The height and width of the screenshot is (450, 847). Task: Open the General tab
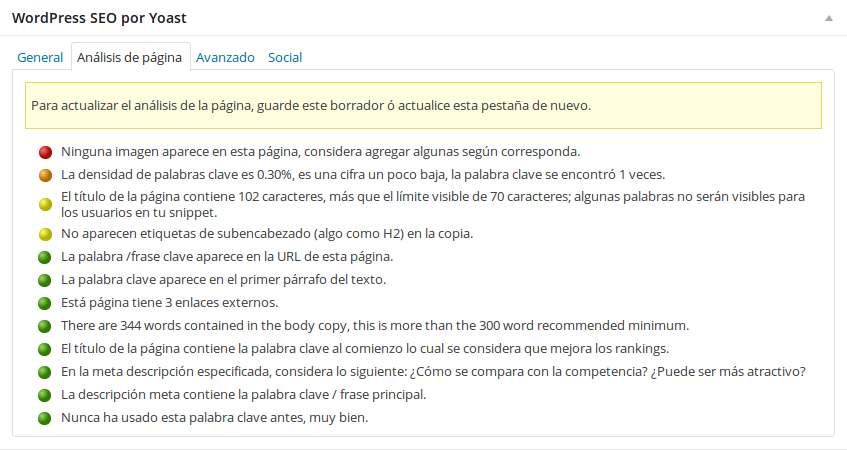[40, 57]
